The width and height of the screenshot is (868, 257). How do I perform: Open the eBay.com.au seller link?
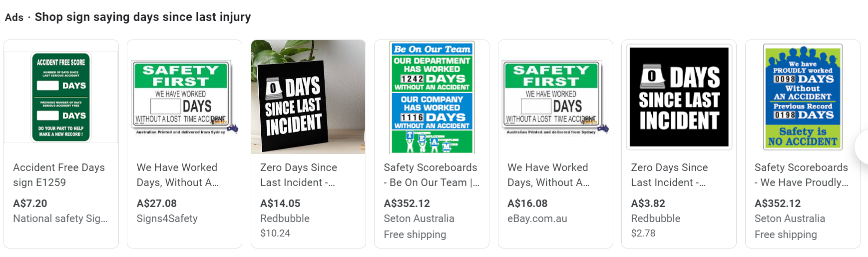pyautogui.click(x=537, y=218)
